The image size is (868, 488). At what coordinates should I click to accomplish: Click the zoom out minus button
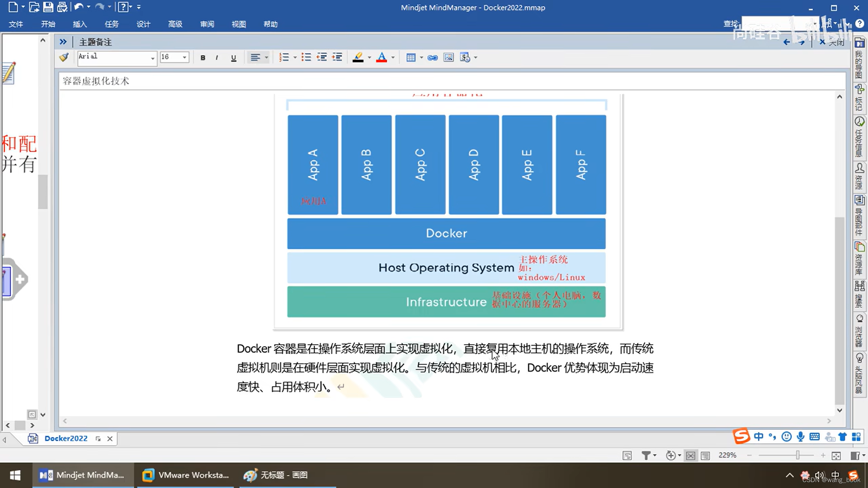[750, 455]
